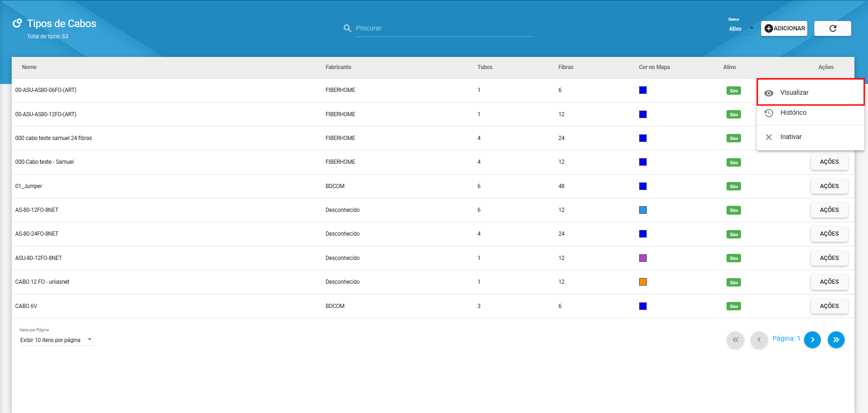Click the name 01_Jumper
The width and height of the screenshot is (868, 413).
[x=28, y=186]
